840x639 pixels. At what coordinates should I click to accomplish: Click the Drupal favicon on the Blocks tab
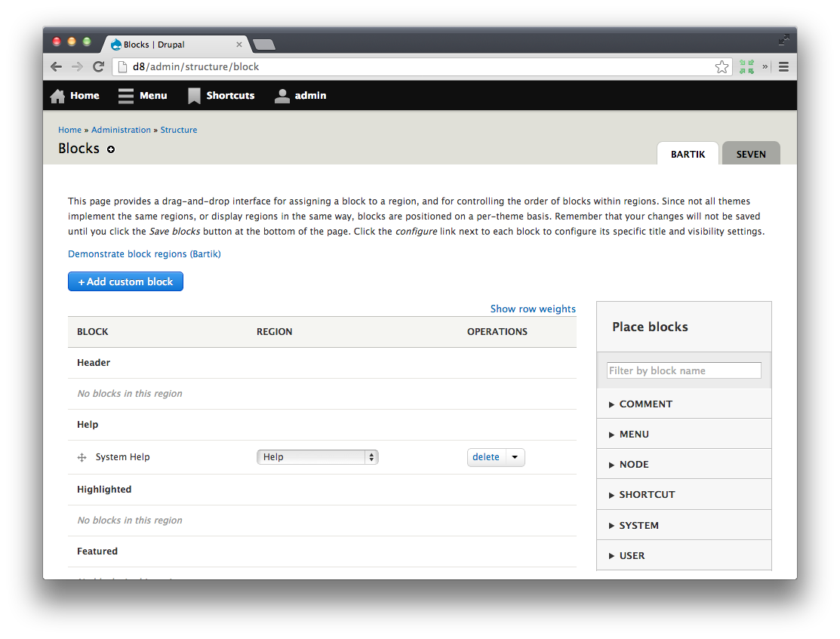tap(115, 45)
